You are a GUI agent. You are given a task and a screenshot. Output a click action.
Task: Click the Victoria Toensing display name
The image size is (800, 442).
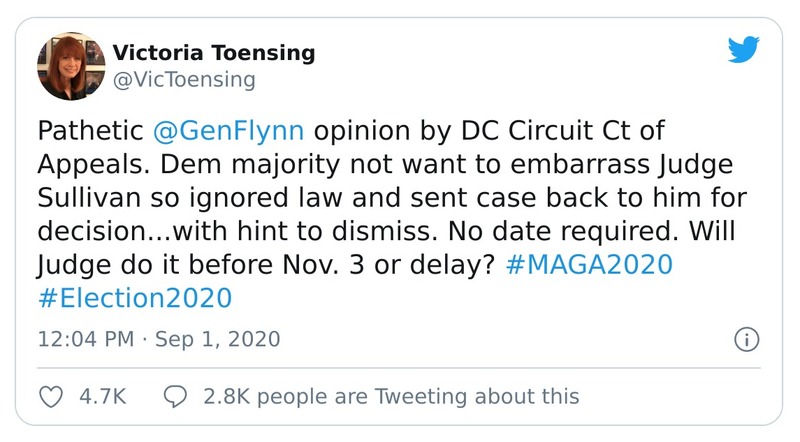pyautogui.click(x=214, y=52)
